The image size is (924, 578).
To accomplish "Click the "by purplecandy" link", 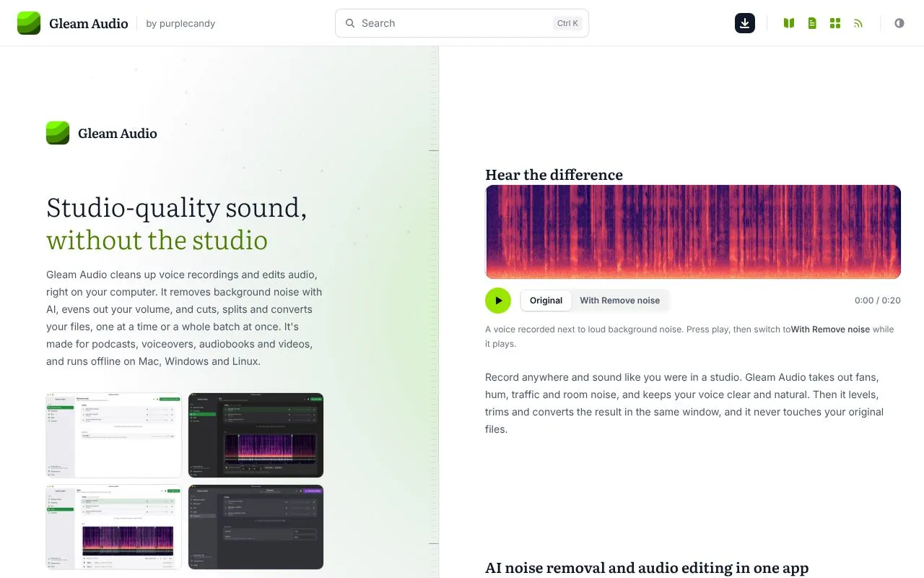I will pyautogui.click(x=180, y=23).
